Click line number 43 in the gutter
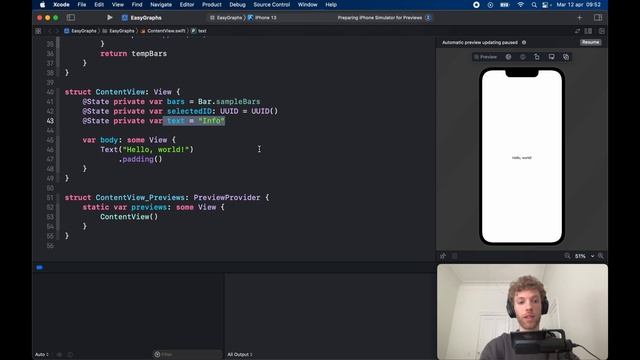Image resolution: width=640 pixels, height=360 pixels. coord(50,121)
